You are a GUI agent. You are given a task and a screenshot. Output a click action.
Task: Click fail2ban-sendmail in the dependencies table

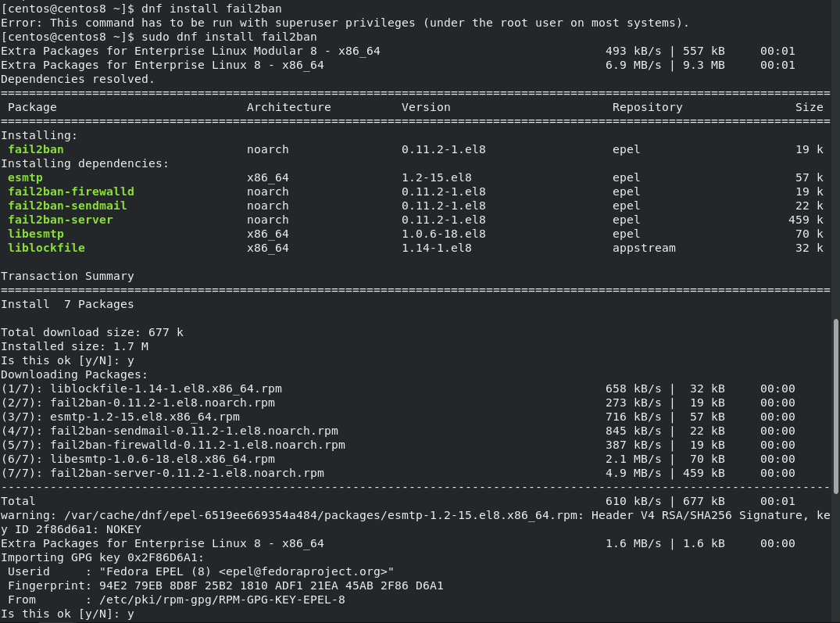coord(68,206)
